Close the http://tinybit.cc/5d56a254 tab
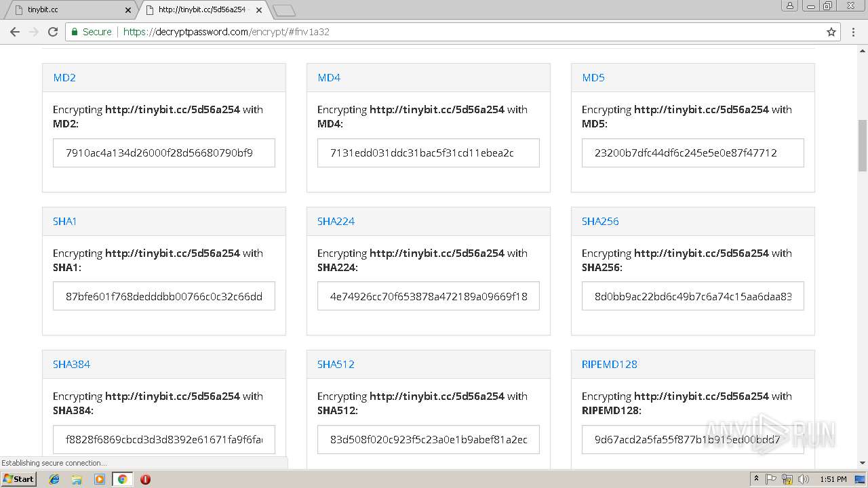This screenshot has height=488, width=868. (x=259, y=10)
